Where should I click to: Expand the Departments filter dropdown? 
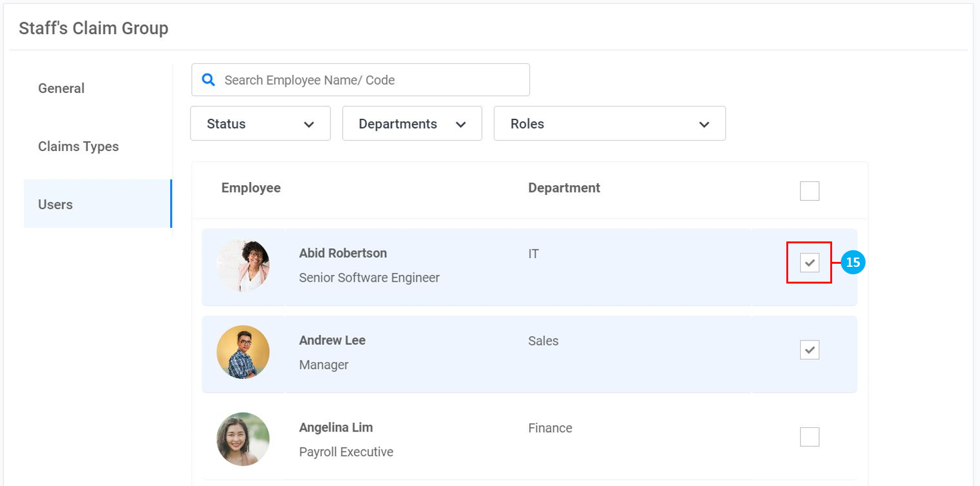[411, 124]
